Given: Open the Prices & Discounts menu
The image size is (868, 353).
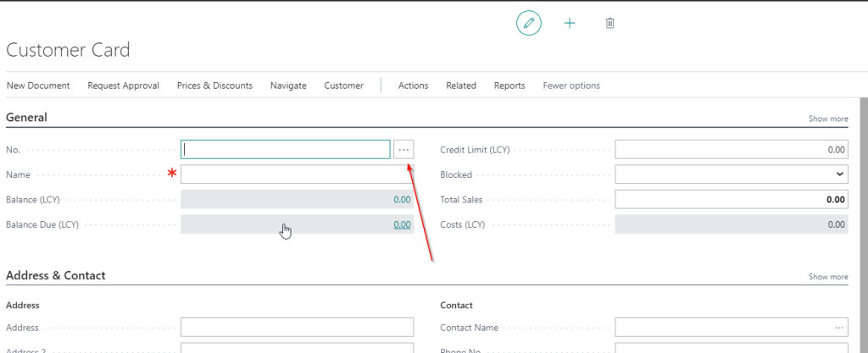Looking at the screenshot, I should pyautogui.click(x=214, y=85).
